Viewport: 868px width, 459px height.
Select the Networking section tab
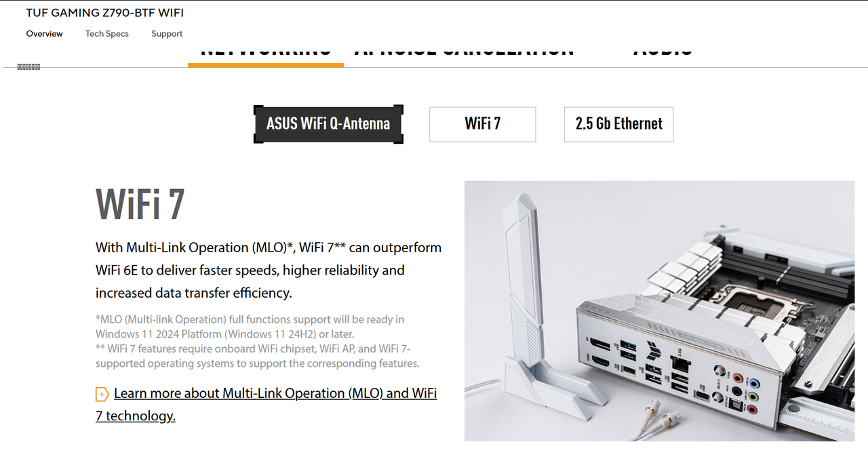tap(266, 52)
